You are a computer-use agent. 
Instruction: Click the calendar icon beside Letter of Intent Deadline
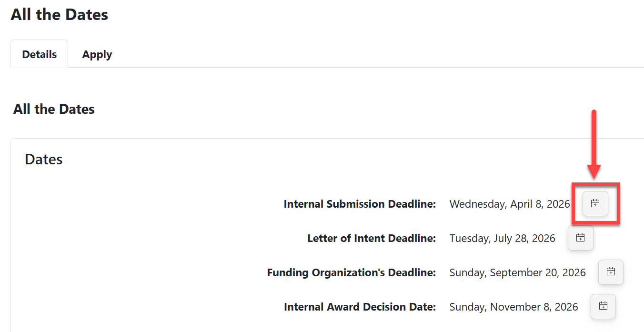coord(580,238)
